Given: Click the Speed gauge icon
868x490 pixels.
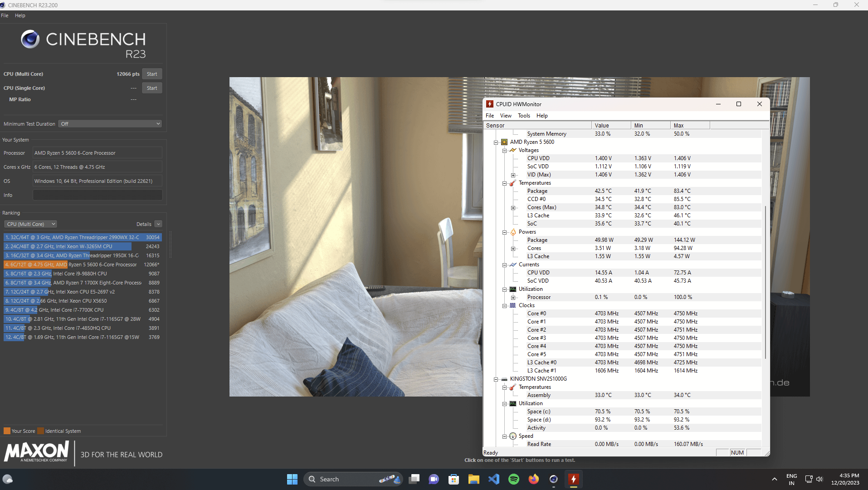Looking at the screenshot, I should 513,436.
